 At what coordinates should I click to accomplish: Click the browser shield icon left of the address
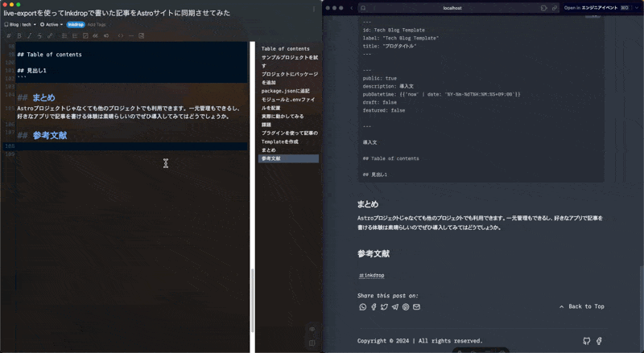[363, 8]
